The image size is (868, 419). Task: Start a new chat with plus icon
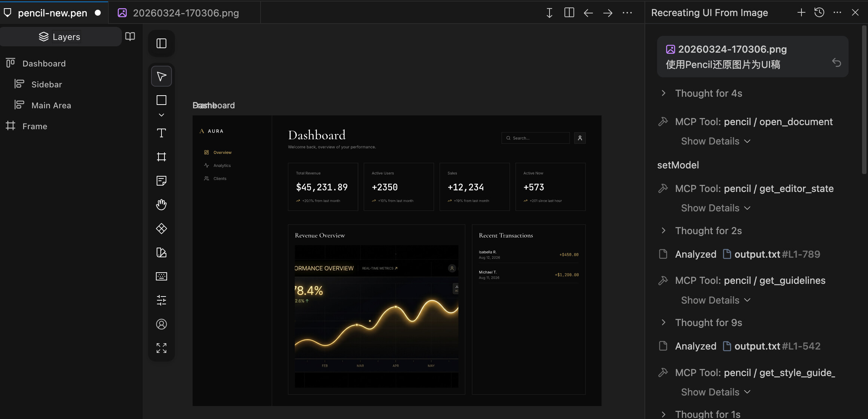[801, 13]
